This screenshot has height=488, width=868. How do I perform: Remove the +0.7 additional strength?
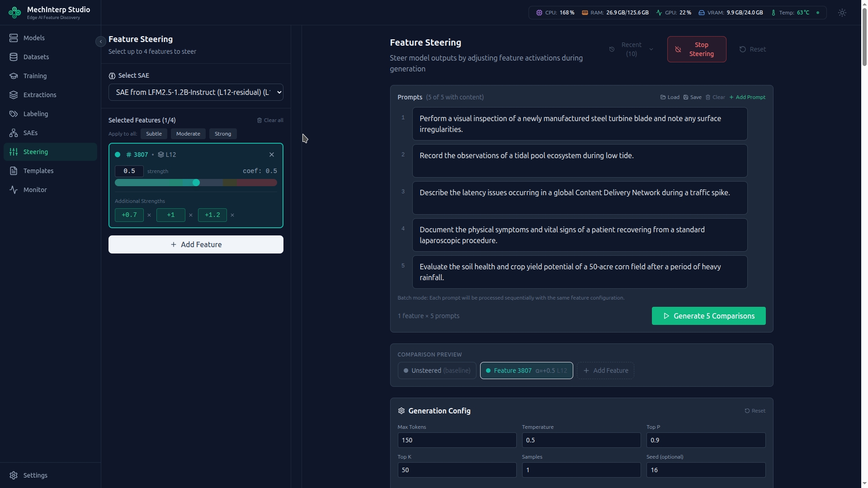point(149,215)
